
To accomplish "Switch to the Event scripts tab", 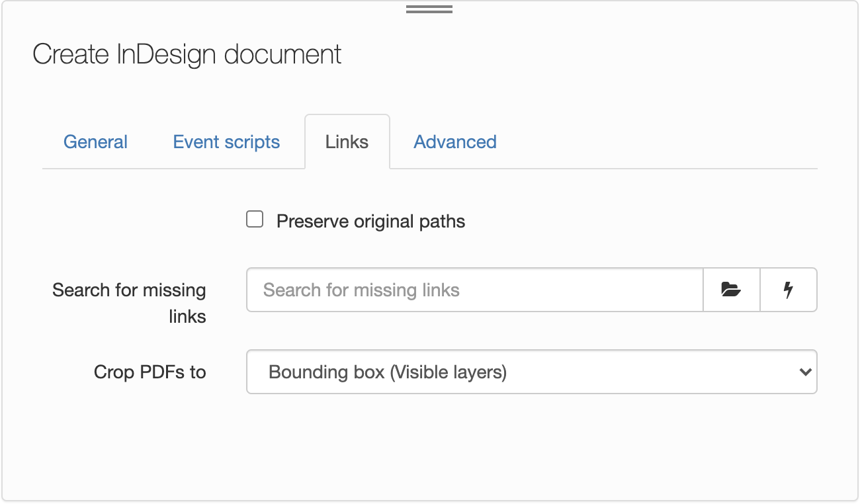I will (x=226, y=142).
